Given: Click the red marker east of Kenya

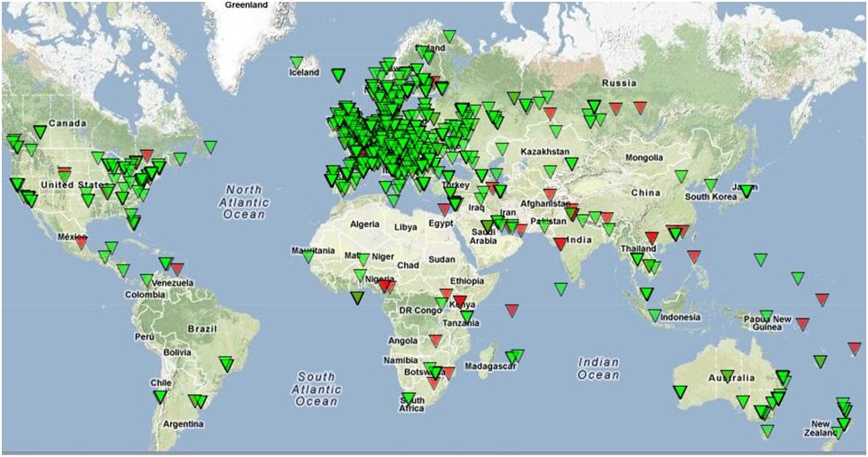Looking at the screenshot, I should pyautogui.click(x=512, y=309).
